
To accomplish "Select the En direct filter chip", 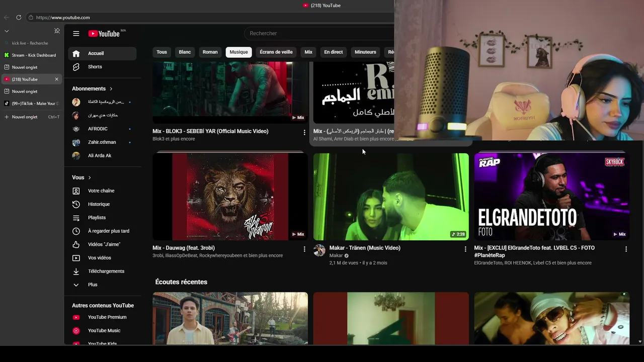I will point(333,52).
